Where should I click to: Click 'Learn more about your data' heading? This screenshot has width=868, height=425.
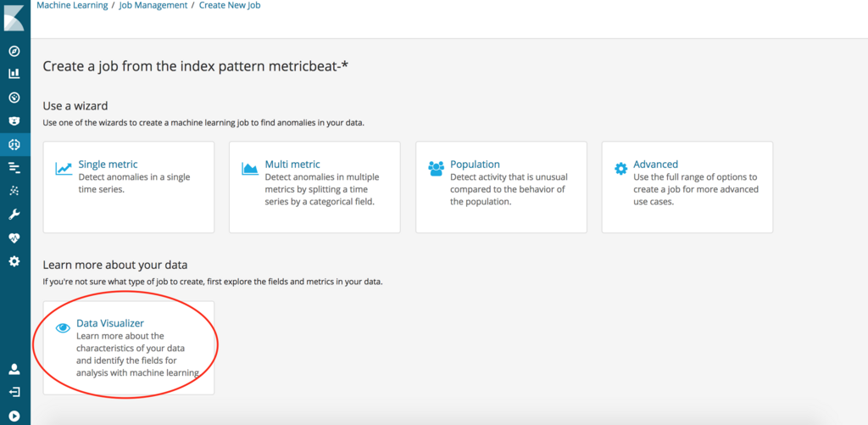click(115, 265)
